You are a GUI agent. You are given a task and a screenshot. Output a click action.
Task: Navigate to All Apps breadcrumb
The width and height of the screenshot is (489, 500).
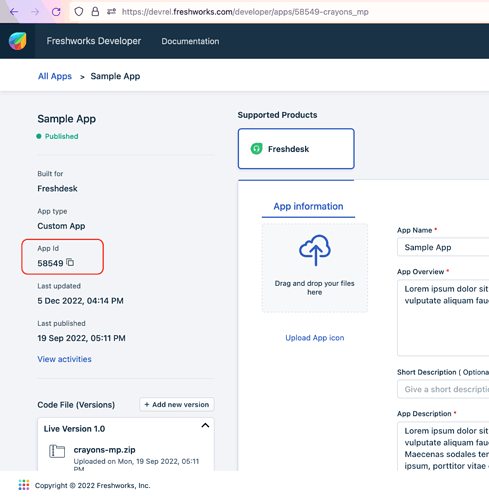55,76
